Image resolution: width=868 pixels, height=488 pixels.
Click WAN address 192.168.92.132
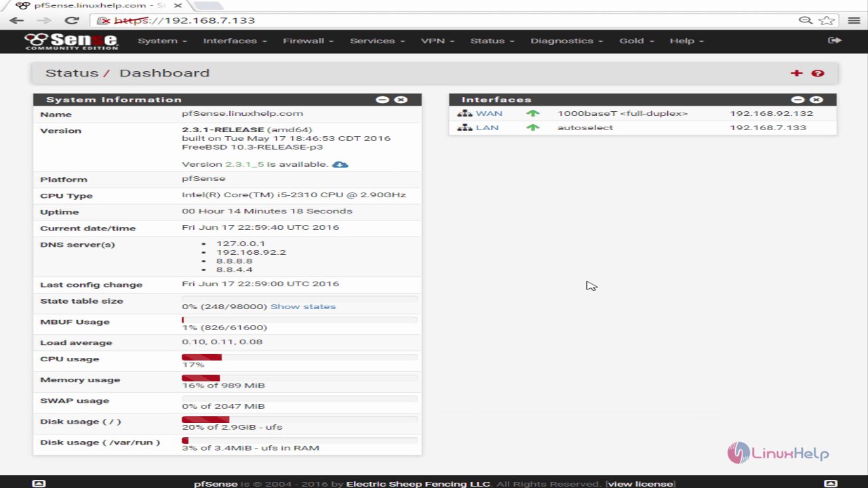pyautogui.click(x=771, y=114)
